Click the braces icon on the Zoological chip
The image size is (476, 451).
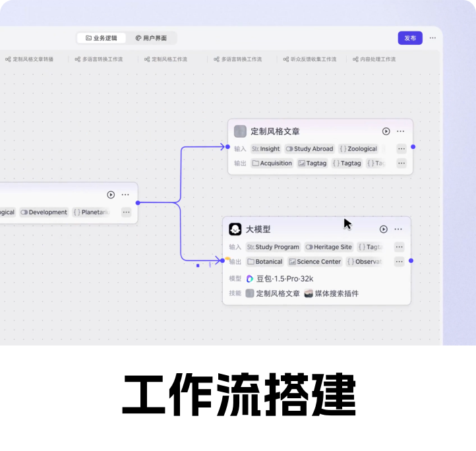click(343, 149)
